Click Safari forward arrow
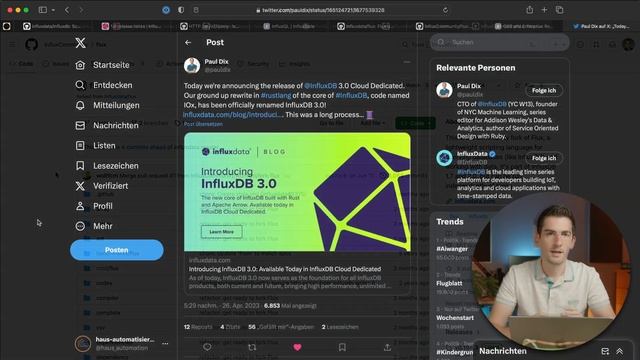Screen dimensions: 640x360 pyautogui.click(x=81, y=10)
